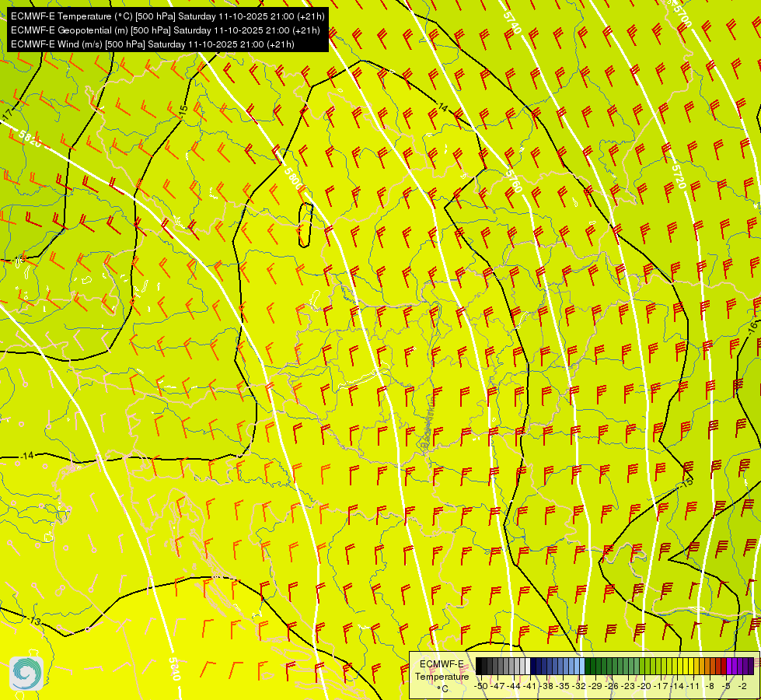Click the 5700 geopotential contour label
This screenshot has width=761, height=700.
(x=682, y=15)
